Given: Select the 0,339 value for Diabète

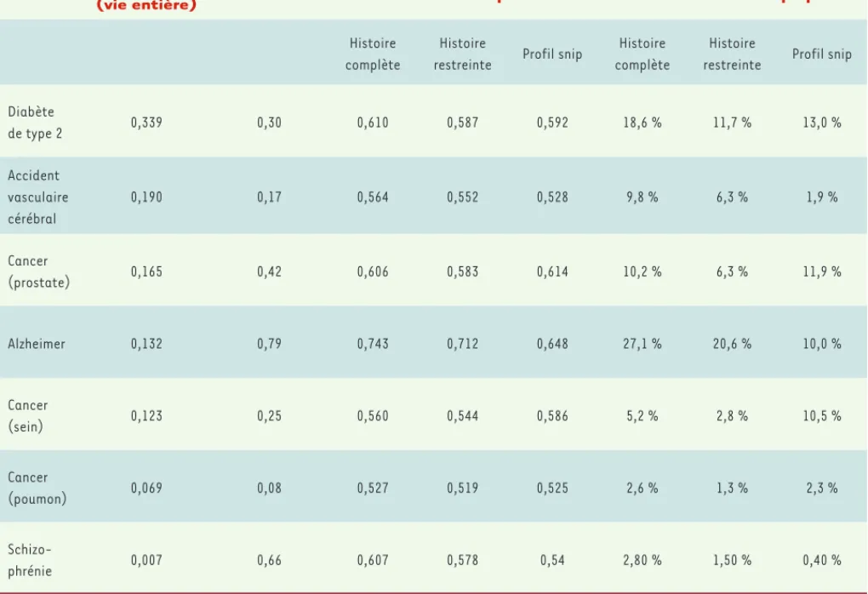Looking at the screenshot, I should [x=146, y=123].
